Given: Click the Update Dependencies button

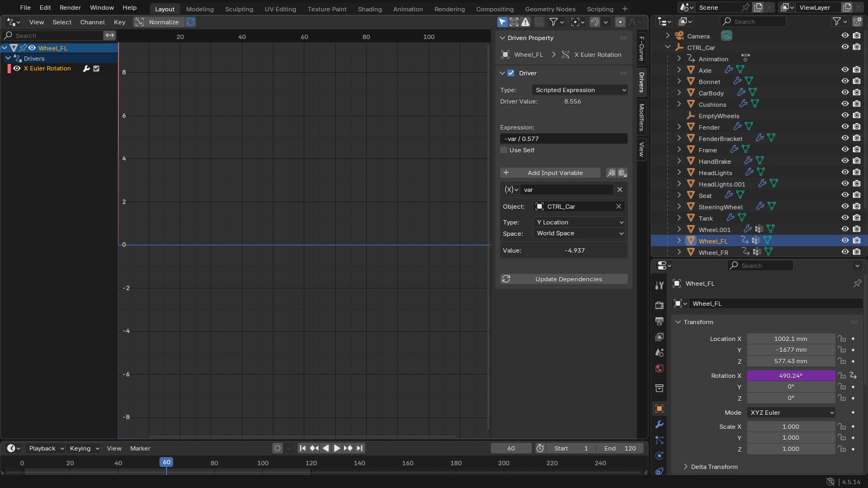Looking at the screenshot, I should 564,279.
